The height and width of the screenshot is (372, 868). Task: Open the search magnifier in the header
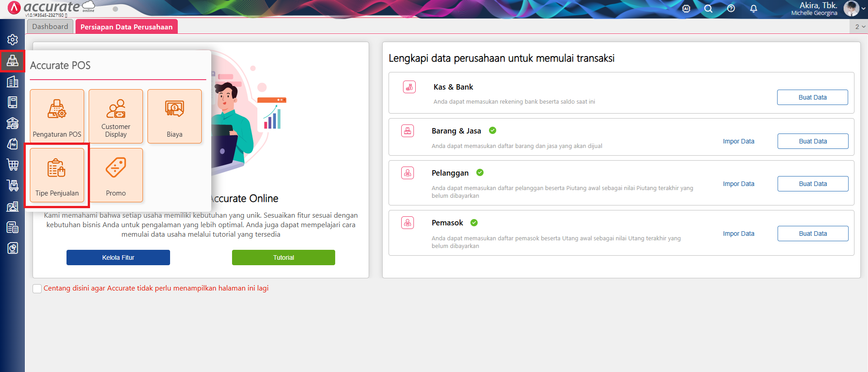point(708,9)
